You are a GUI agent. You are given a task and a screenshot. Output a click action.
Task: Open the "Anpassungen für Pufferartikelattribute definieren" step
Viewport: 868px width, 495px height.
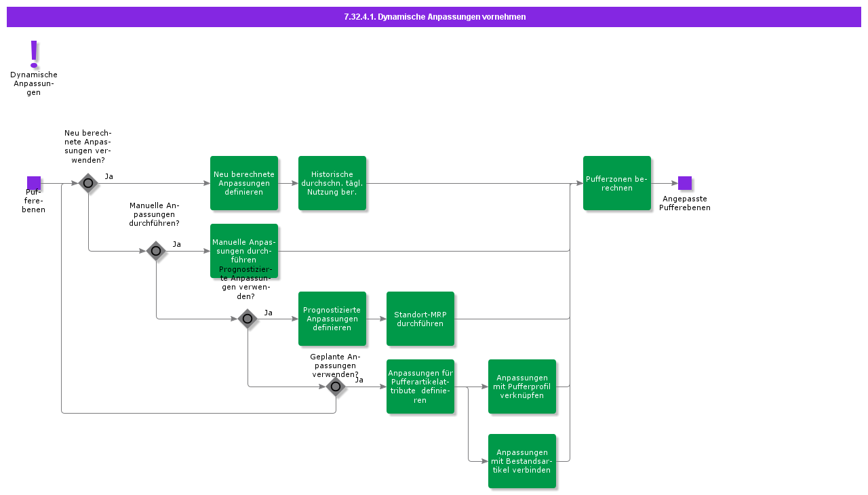[420, 387]
